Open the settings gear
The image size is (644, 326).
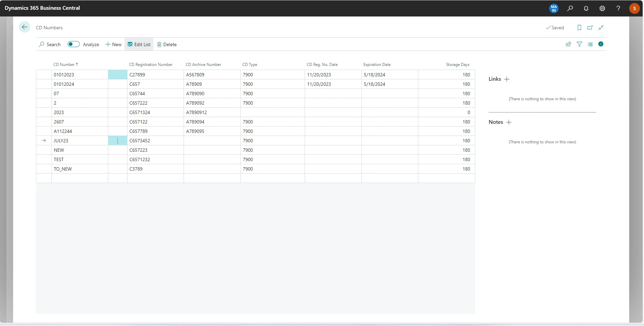click(x=602, y=8)
